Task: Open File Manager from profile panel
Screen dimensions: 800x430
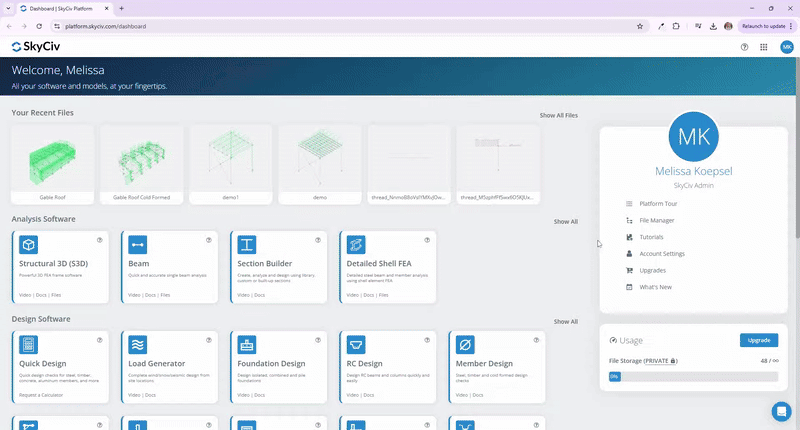Action: (656, 220)
